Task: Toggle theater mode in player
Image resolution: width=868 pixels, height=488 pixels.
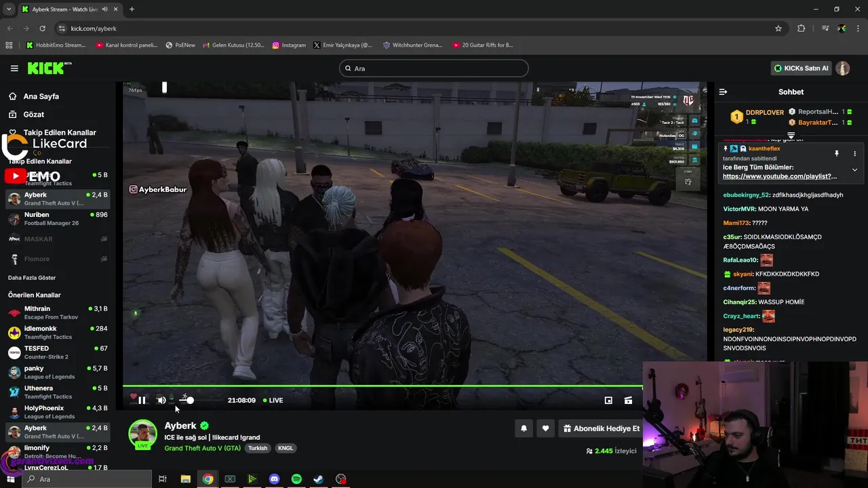Action: [x=629, y=401]
